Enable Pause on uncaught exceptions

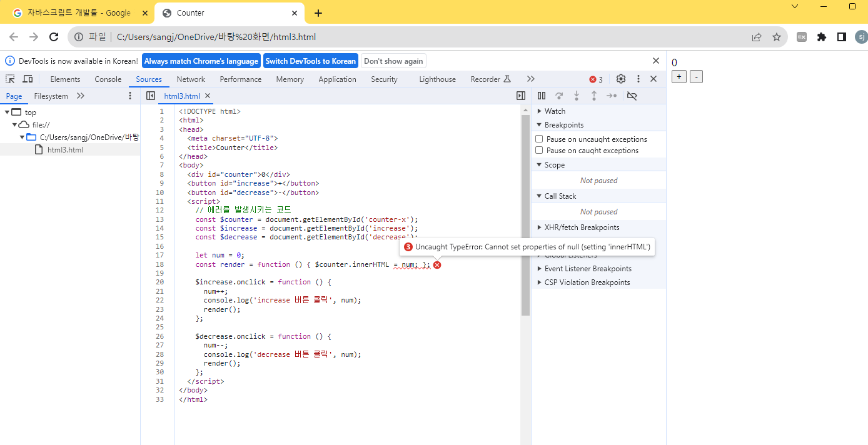point(539,139)
